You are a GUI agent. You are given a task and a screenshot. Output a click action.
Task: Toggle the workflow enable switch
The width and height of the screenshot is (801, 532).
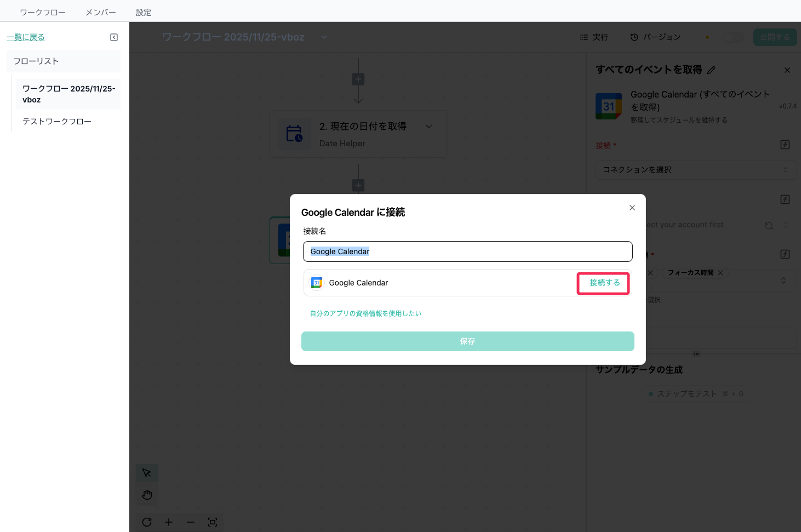coord(734,37)
